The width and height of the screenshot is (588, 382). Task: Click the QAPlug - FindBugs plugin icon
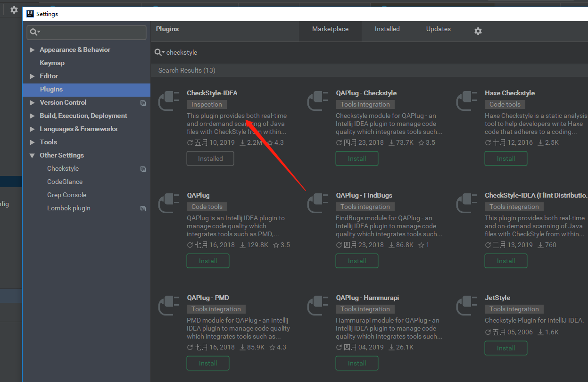coord(317,203)
